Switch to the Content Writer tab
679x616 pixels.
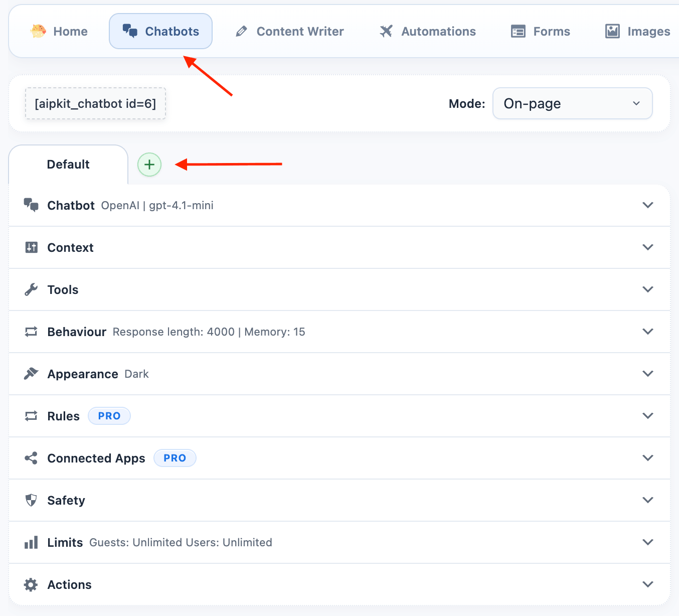click(x=290, y=32)
